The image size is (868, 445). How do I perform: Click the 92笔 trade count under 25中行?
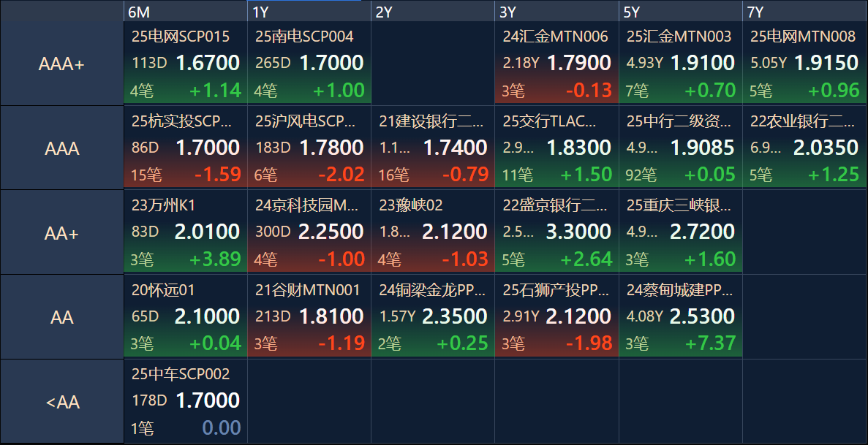point(641,175)
